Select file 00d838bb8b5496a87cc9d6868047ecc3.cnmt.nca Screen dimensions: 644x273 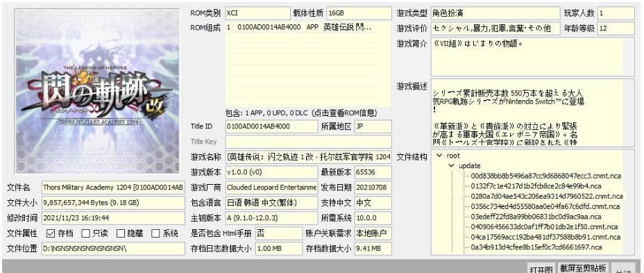(546, 176)
